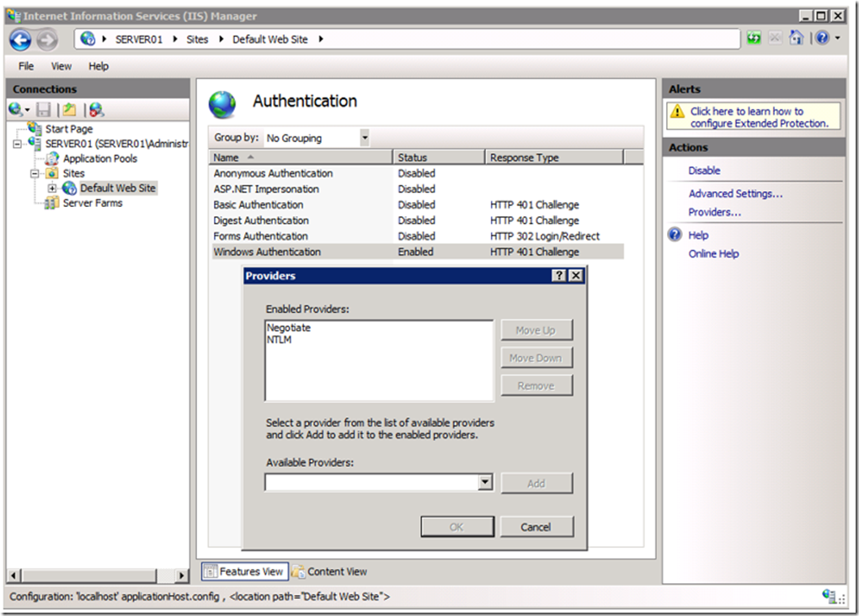
Task: Click the blue Help icon in toolbar
Action: point(822,39)
